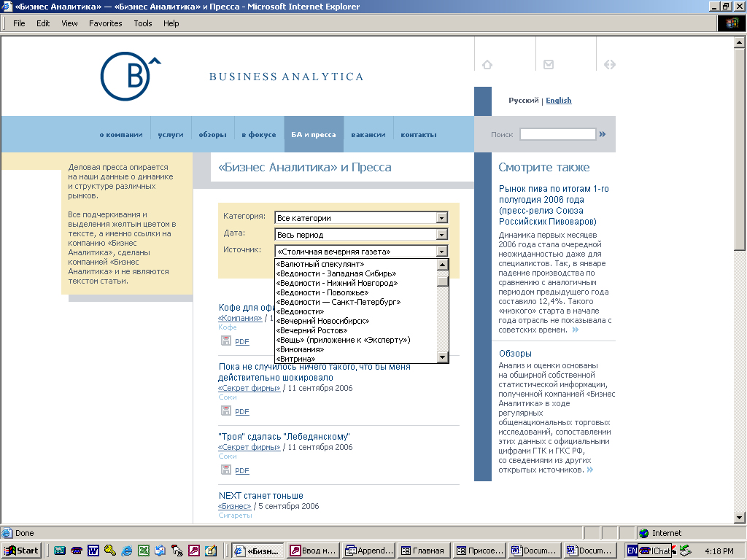The width and height of the screenshot is (747, 560).
Task: Open the Категория dropdown
Action: (x=441, y=217)
